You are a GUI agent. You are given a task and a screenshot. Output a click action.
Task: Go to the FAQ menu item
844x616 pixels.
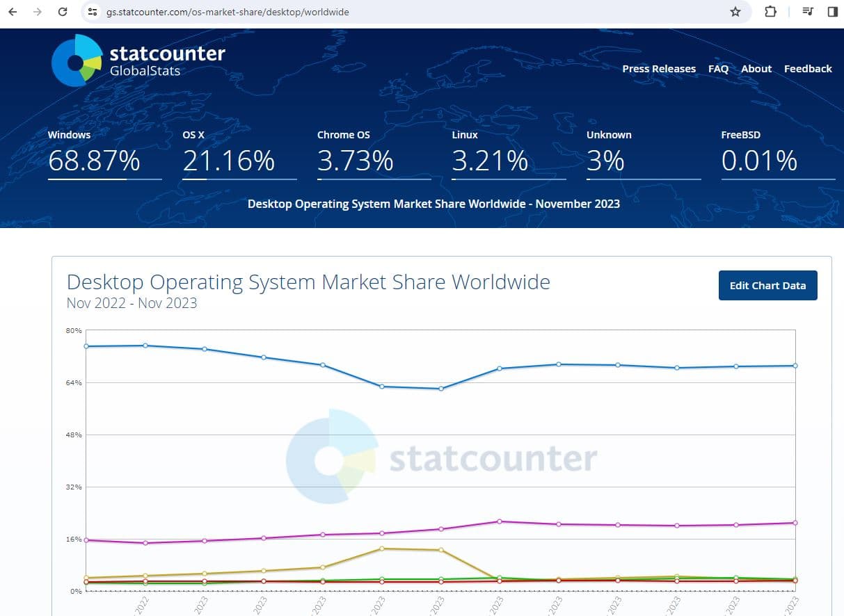(718, 69)
